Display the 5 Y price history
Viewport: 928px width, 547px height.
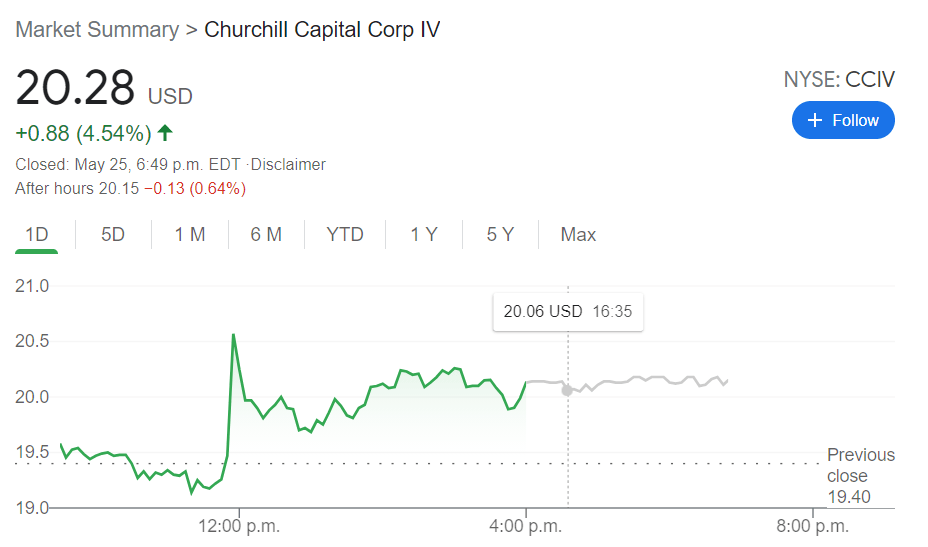pos(500,235)
